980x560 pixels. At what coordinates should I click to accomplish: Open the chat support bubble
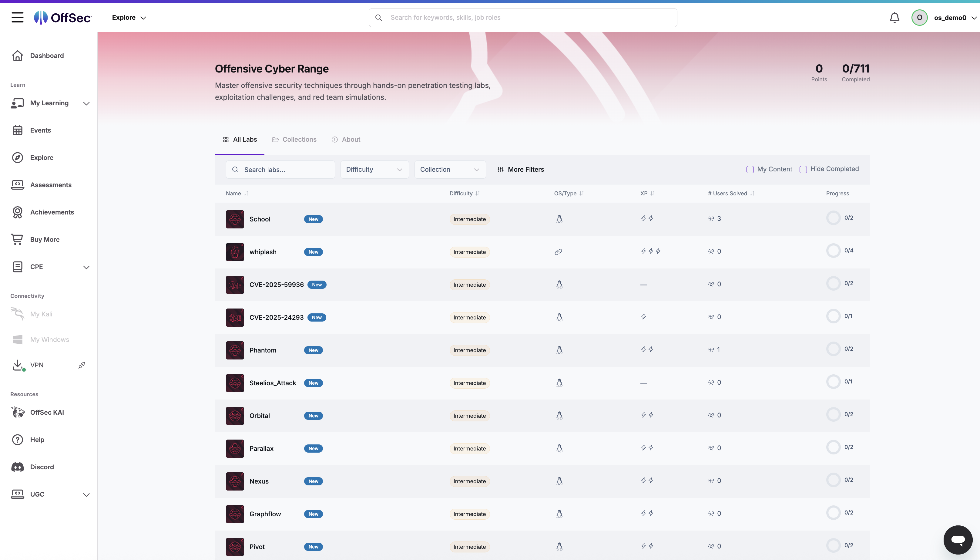tap(958, 540)
